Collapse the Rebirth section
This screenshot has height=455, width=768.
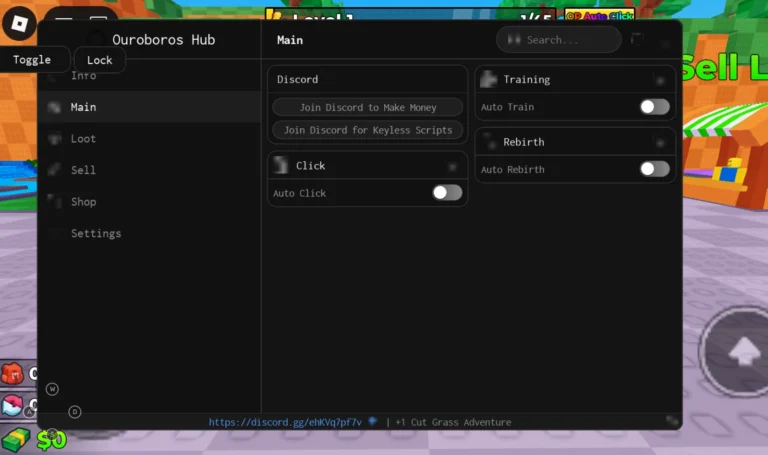pyautogui.click(x=660, y=143)
